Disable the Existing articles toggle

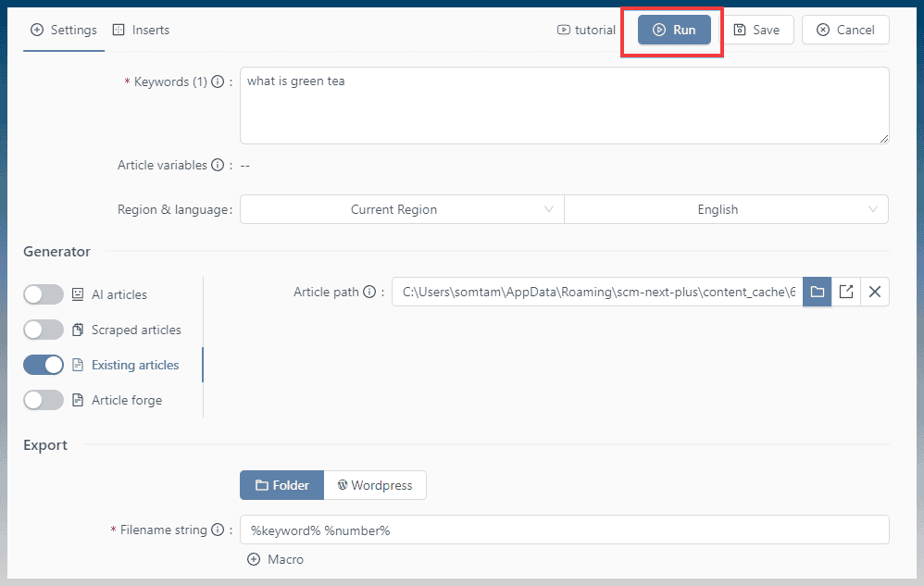coord(44,365)
